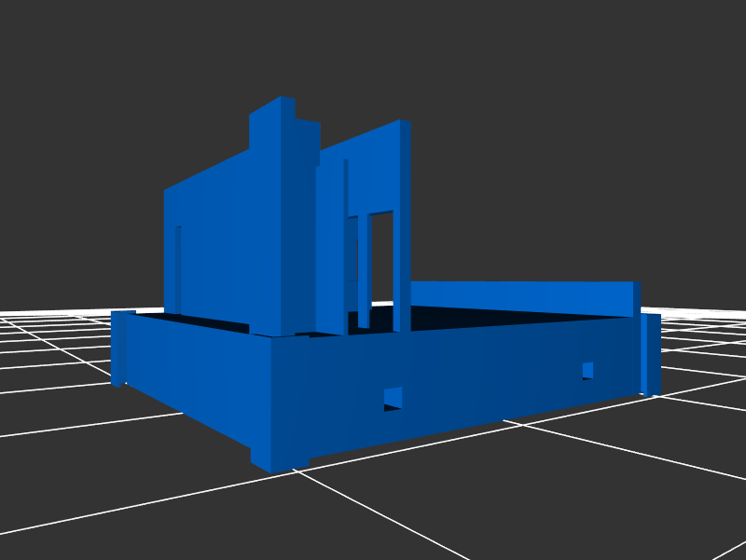Select the right corner pillar of the enclosure
Image resolution: width=746 pixels, height=560 pixels.
[650, 354]
